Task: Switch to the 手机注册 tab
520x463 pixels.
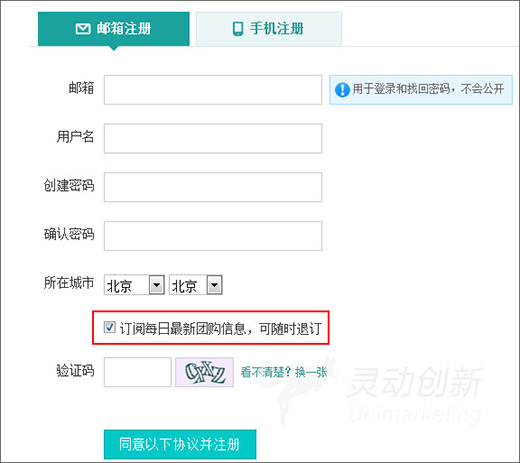Action: (x=269, y=29)
